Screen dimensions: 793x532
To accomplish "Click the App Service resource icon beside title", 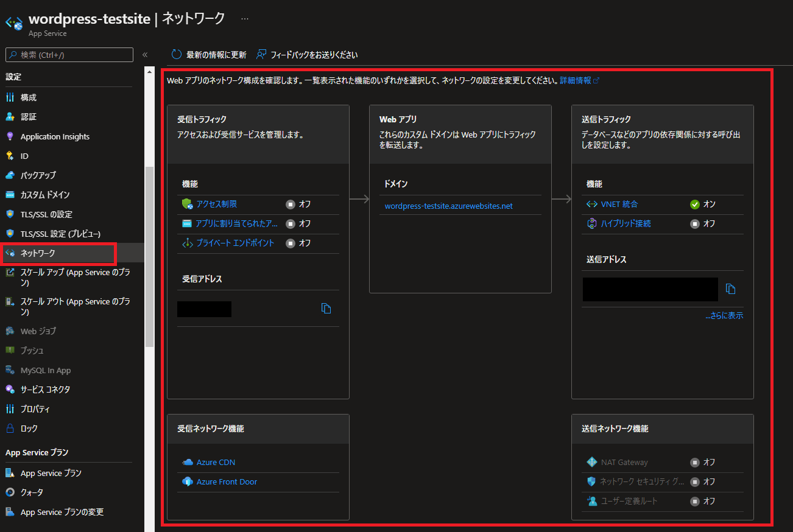I will (13, 23).
